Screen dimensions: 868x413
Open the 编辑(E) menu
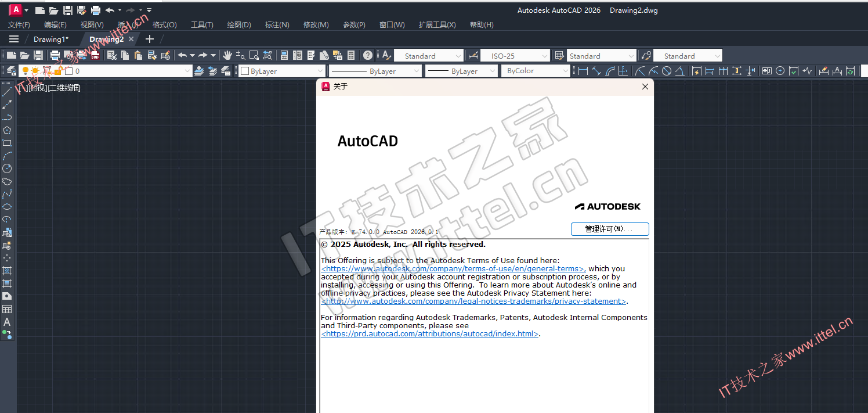point(55,25)
